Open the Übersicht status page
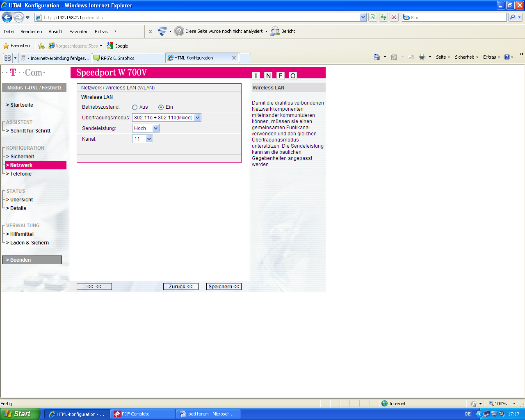Viewport: 525px width, 420px height. [21, 200]
